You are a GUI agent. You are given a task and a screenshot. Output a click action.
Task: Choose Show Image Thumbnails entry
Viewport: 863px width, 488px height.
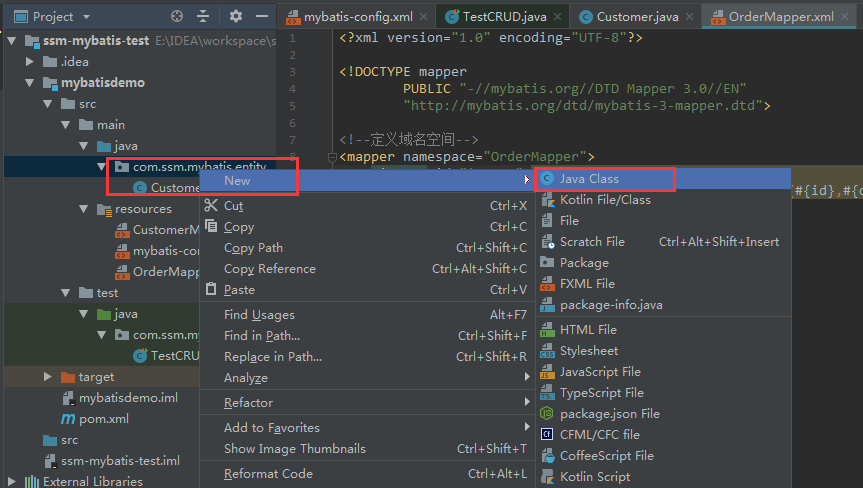(x=367, y=448)
